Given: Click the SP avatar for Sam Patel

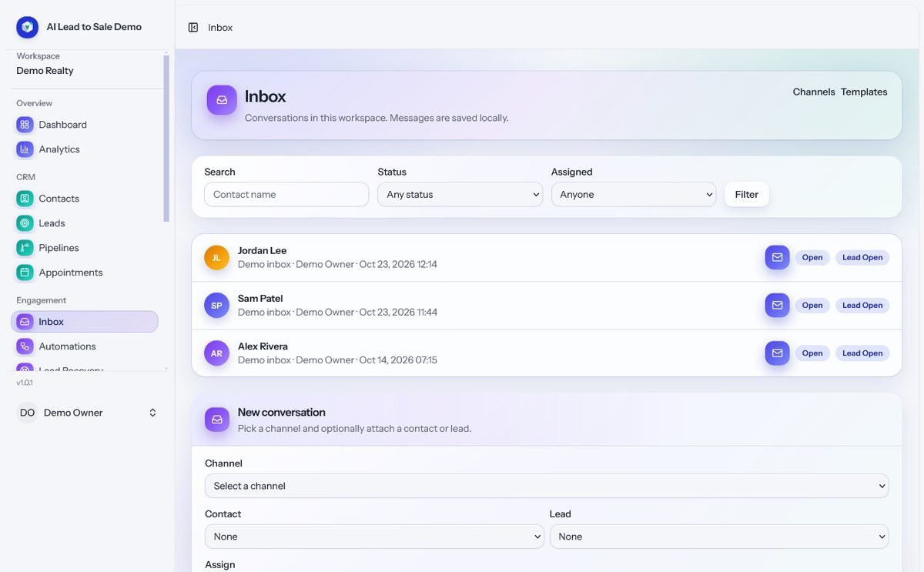Looking at the screenshot, I should (216, 306).
